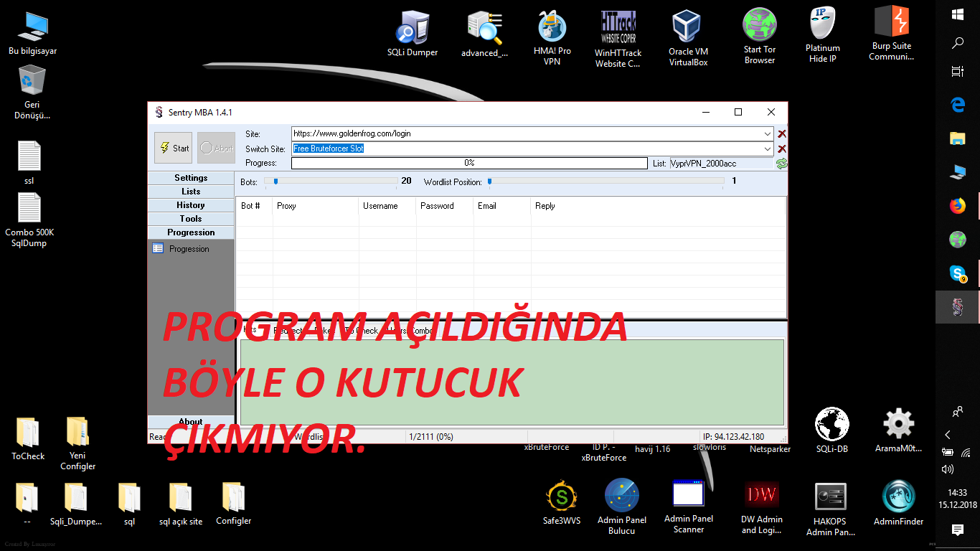Open the SQLi Dumper desktop icon
980x551 pixels.
click(413, 34)
